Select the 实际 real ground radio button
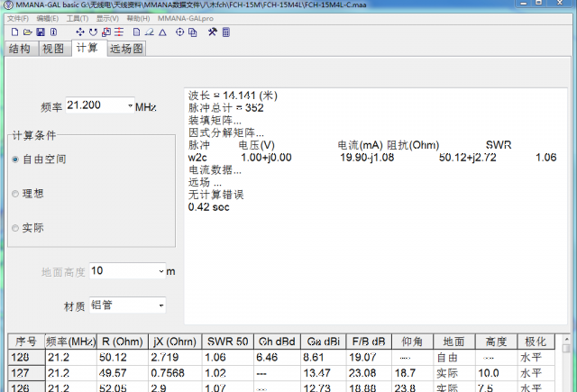 point(15,228)
